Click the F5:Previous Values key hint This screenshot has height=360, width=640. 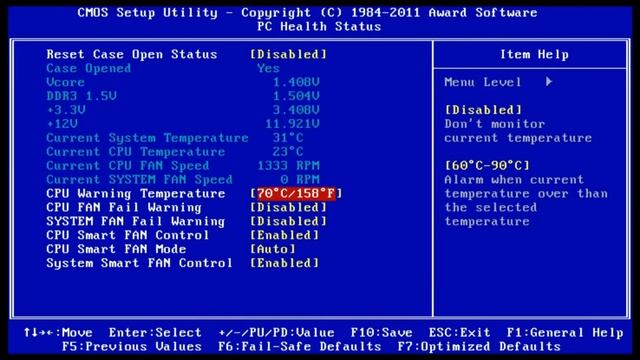tap(132, 347)
